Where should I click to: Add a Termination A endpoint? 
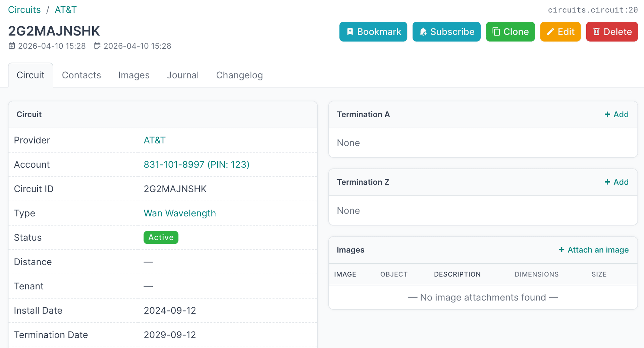pyautogui.click(x=616, y=115)
